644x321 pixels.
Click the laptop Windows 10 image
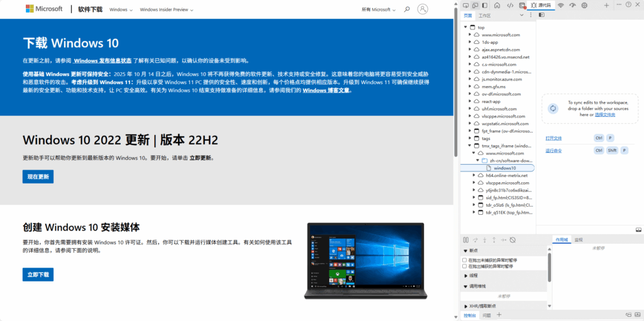pyautogui.click(x=365, y=261)
